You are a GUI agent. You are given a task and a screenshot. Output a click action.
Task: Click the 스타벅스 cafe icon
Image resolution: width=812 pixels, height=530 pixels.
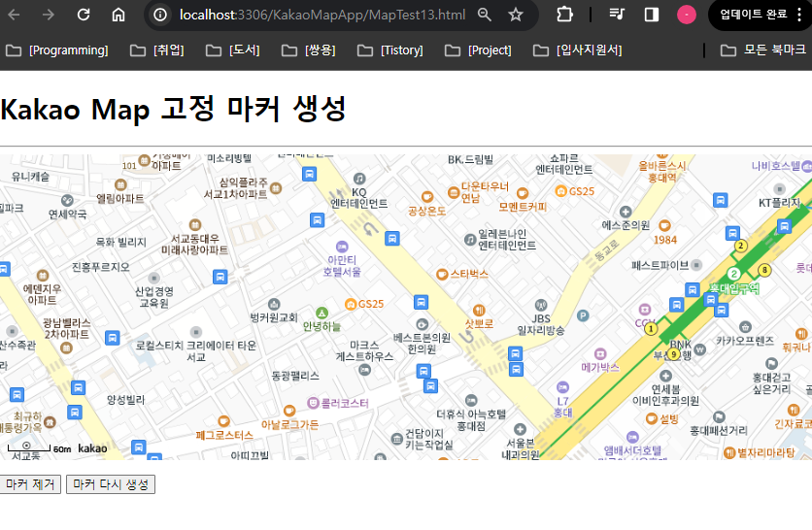pyautogui.click(x=442, y=275)
